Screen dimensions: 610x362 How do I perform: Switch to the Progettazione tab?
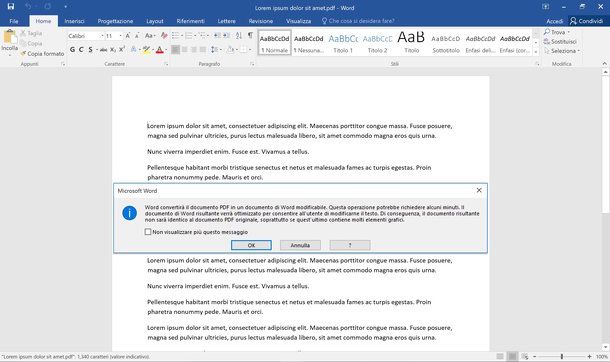[x=115, y=21]
